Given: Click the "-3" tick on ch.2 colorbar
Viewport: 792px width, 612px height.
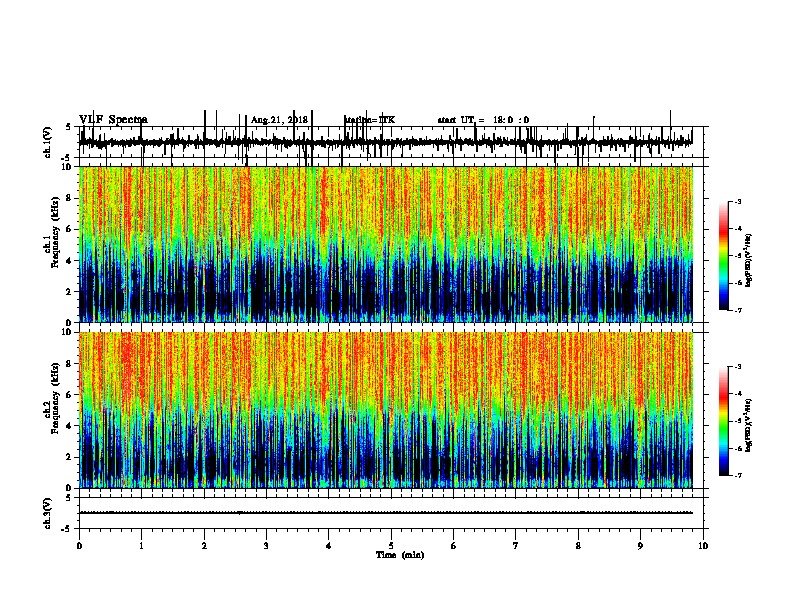Looking at the screenshot, I should [737, 367].
